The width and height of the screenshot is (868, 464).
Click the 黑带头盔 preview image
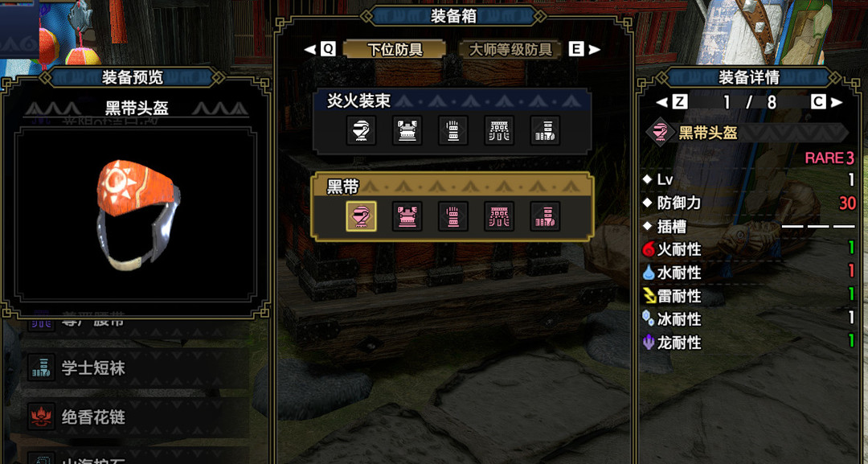point(136,214)
